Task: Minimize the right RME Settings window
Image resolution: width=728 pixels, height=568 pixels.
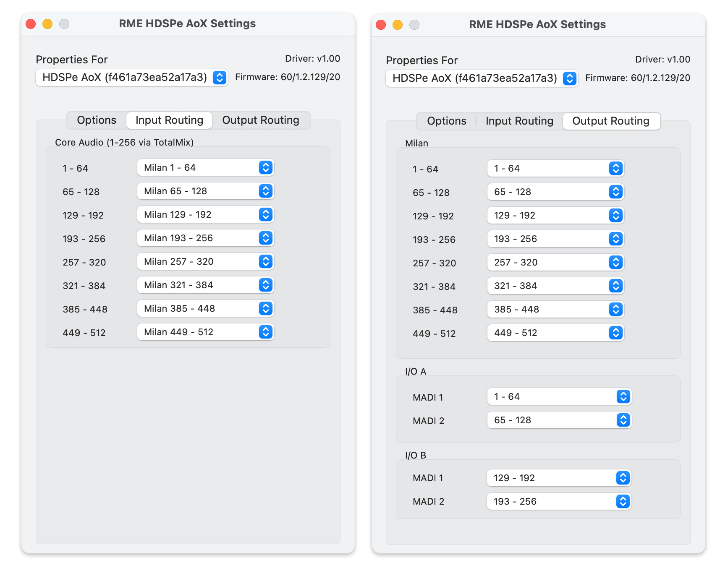Action: pos(398,25)
